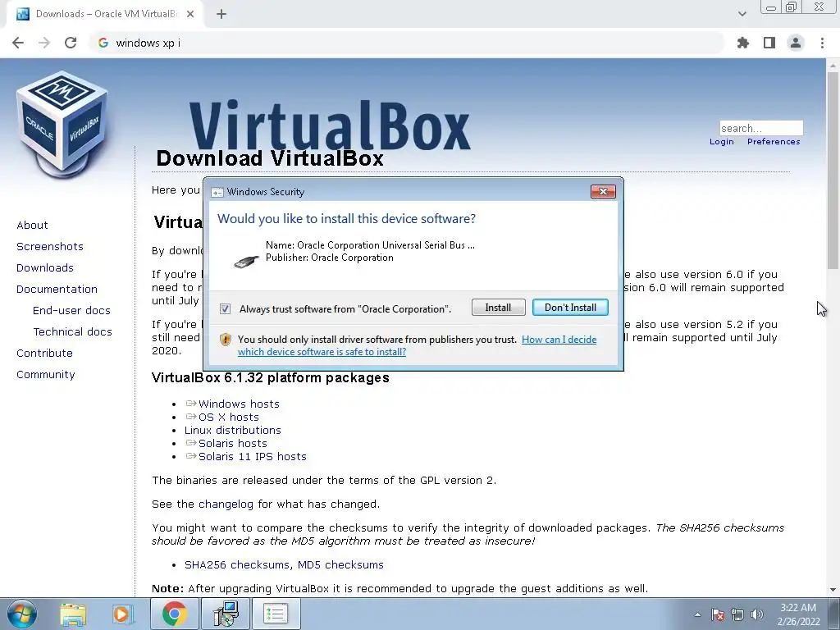Click the address bar with windows xp i
This screenshot has width=840, height=630.
pos(407,43)
